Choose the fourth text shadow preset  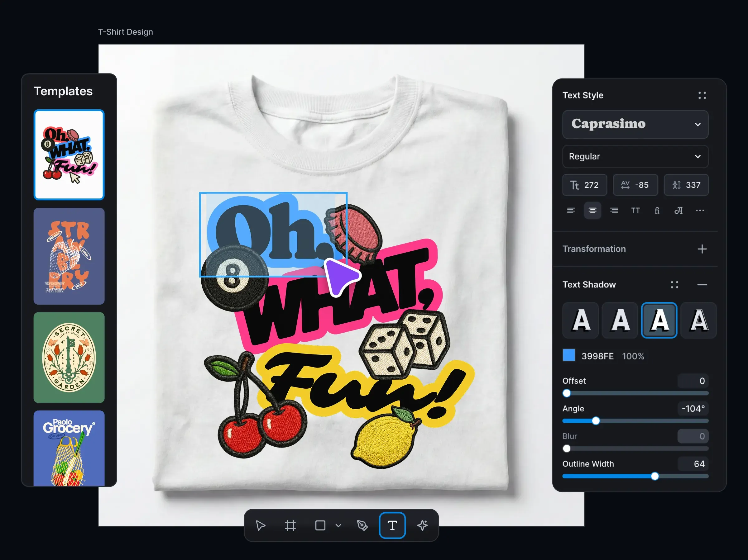coord(699,320)
